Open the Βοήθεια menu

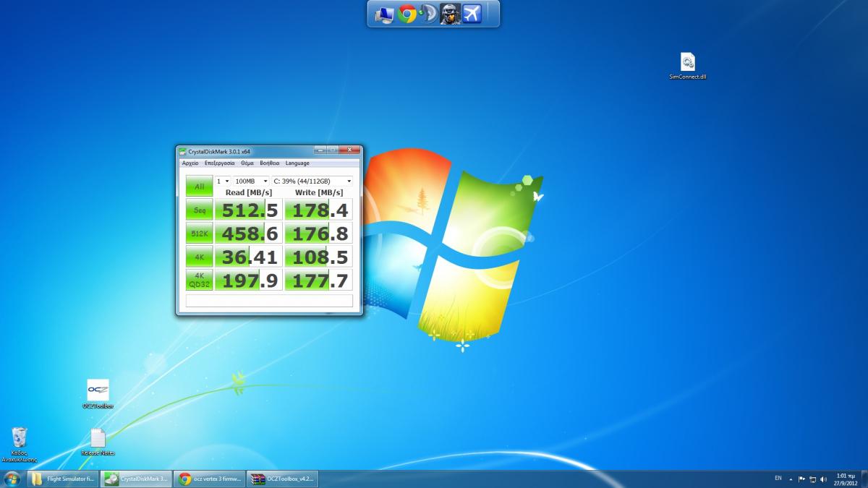point(269,163)
